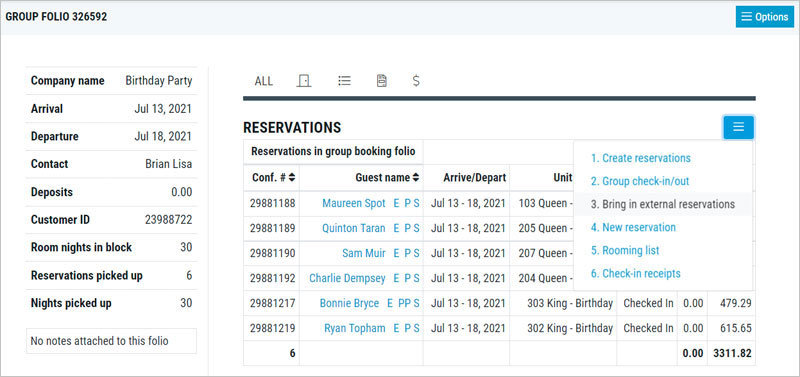Open Ryan Topham guest link
Image resolution: width=800 pixels, height=377 pixels.
point(355,328)
